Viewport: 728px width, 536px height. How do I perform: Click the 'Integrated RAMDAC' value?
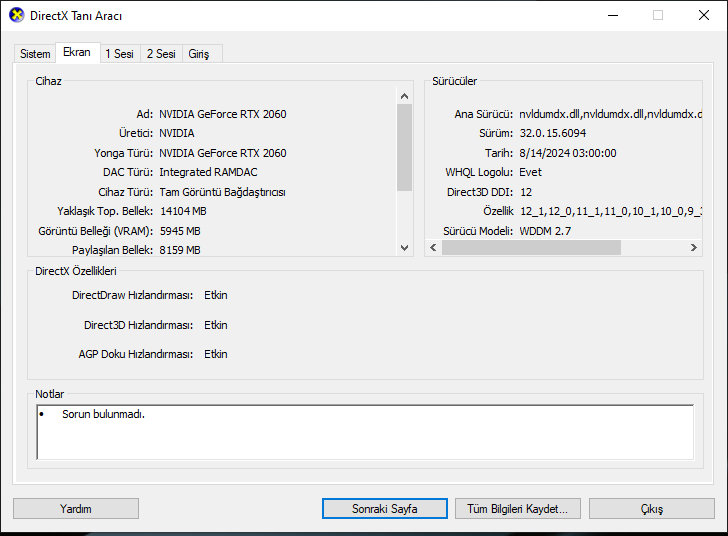[208, 172]
